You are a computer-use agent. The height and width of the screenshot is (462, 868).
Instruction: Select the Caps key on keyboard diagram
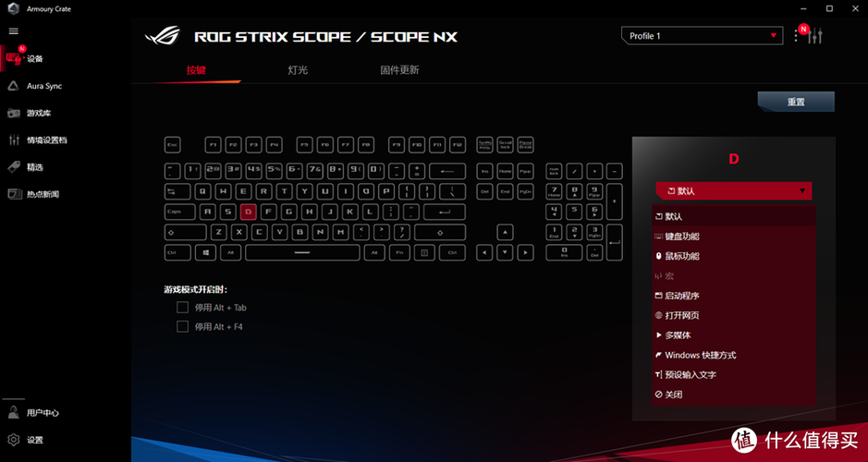tap(179, 212)
